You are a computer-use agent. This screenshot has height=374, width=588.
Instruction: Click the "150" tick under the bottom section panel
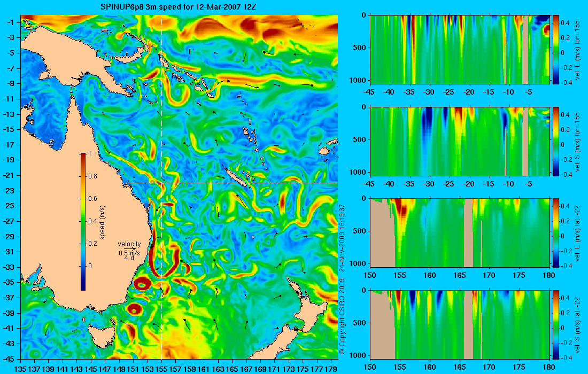[x=370, y=367]
